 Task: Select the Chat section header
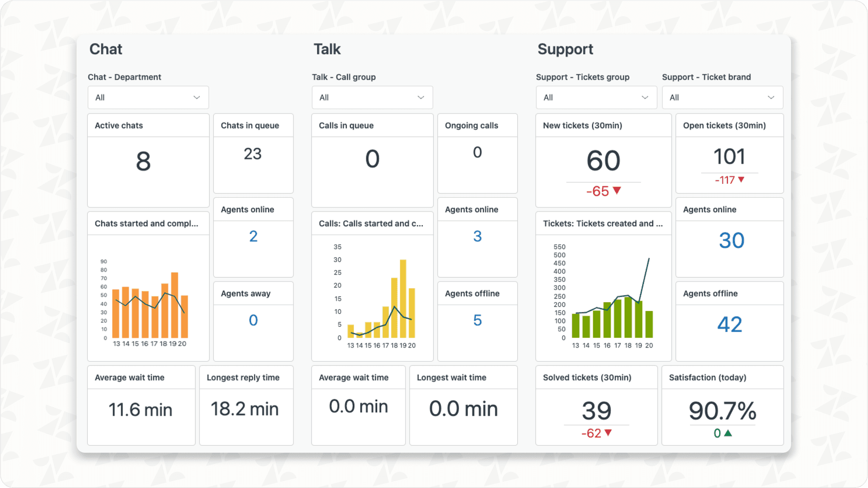pyautogui.click(x=105, y=49)
